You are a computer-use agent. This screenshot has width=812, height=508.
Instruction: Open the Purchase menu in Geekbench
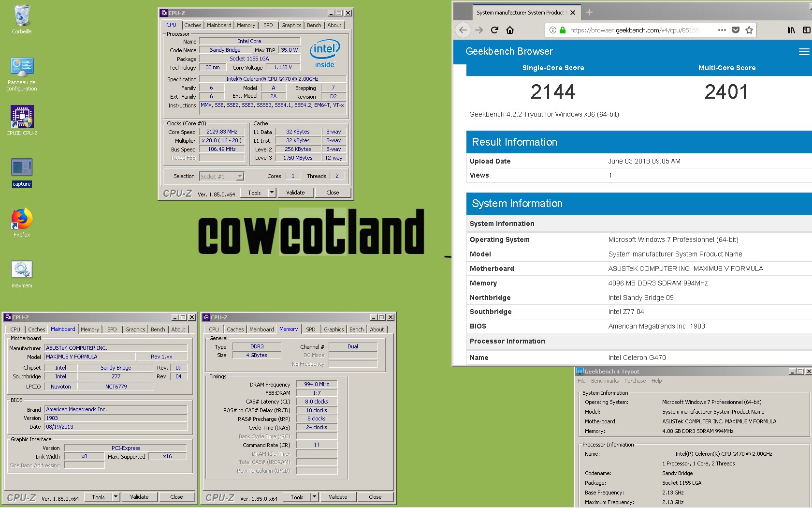[x=635, y=381]
